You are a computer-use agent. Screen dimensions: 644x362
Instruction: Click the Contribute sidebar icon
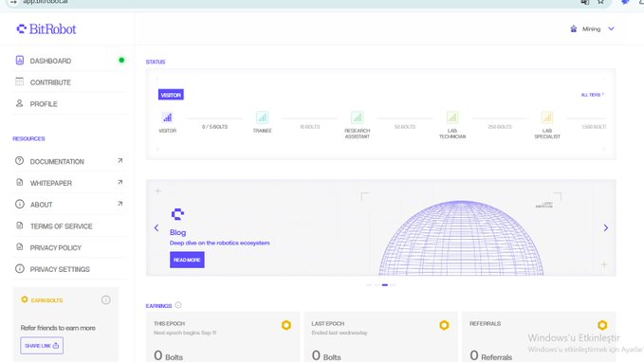19,81
